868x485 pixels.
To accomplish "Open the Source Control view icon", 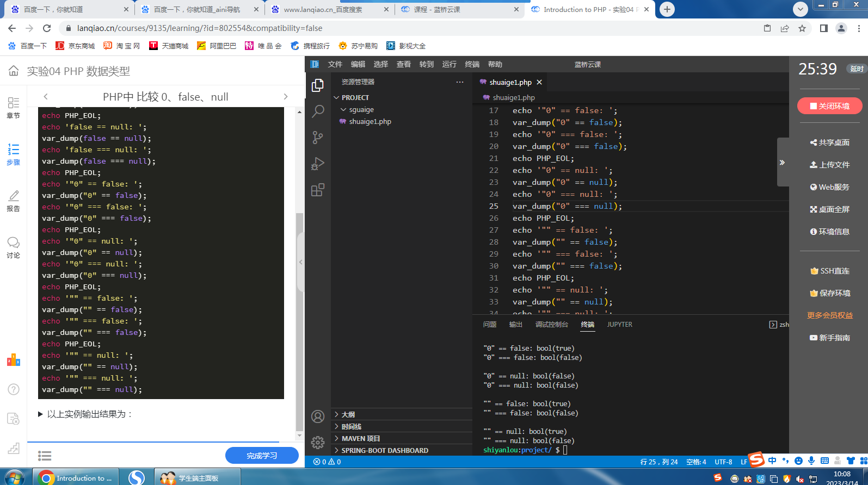I will [x=318, y=138].
